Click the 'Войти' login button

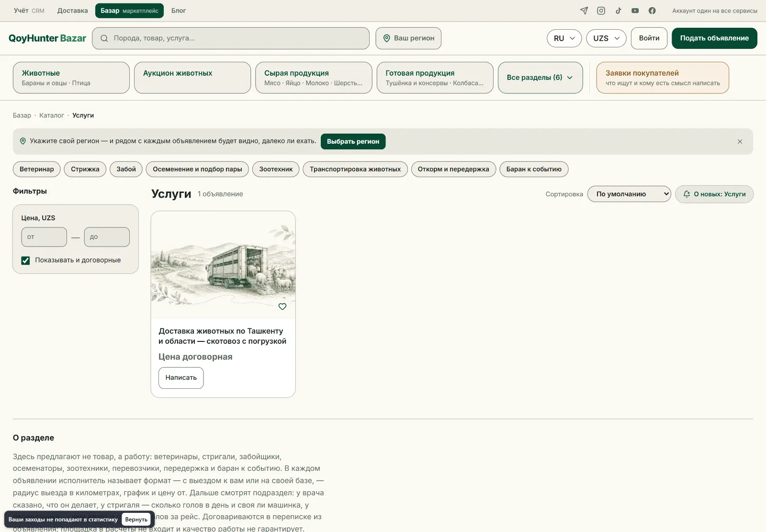[649, 38]
